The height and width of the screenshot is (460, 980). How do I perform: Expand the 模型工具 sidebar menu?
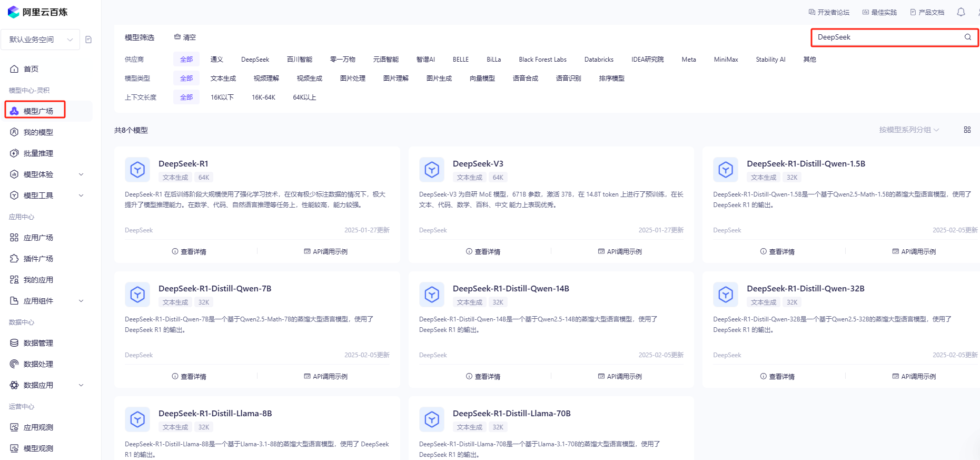81,195
